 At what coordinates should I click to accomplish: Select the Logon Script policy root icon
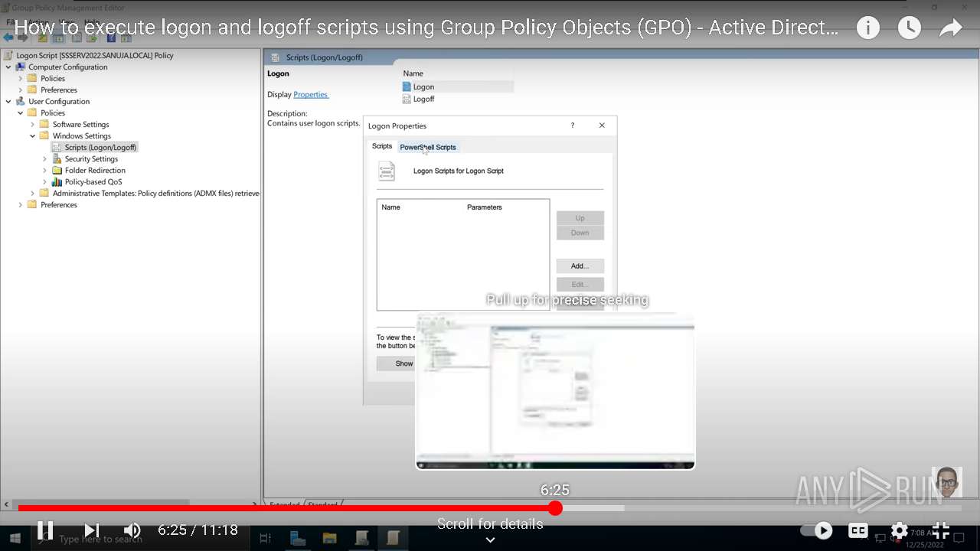[8, 56]
